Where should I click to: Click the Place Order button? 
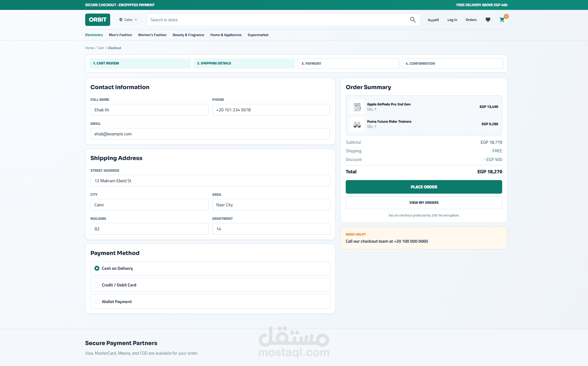pos(424,187)
